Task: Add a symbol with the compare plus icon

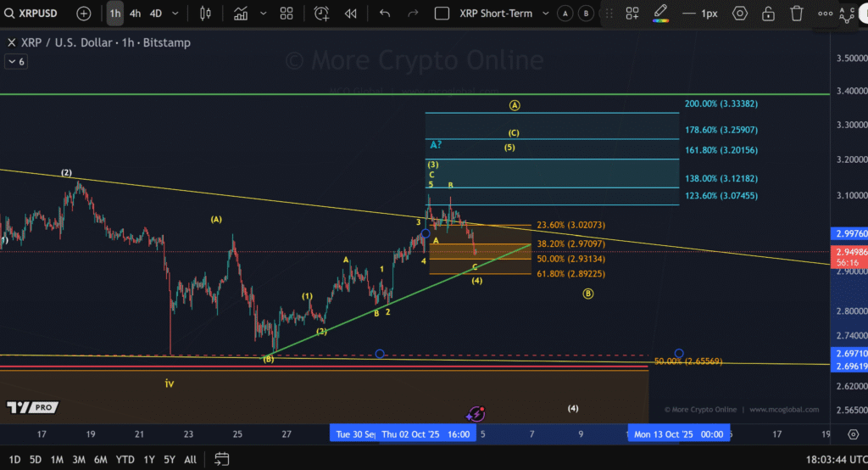Action: (84, 14)
